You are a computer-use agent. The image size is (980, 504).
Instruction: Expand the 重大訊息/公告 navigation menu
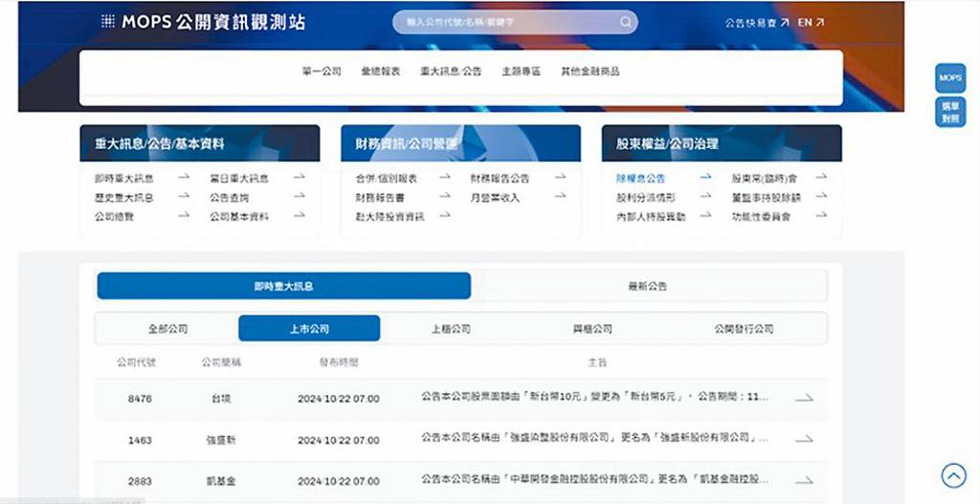click(x=451, y=71)
